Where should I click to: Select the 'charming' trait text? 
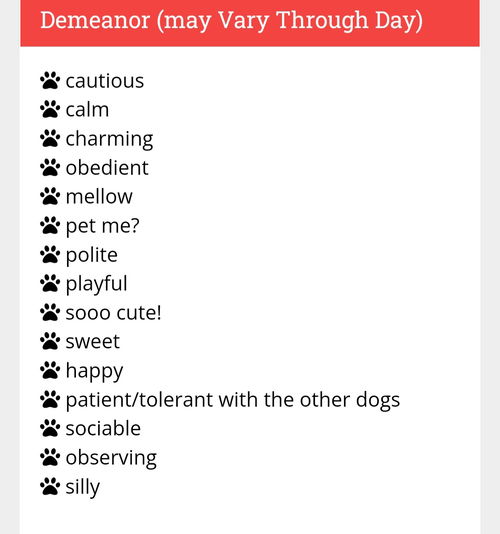tap(109, 139)
